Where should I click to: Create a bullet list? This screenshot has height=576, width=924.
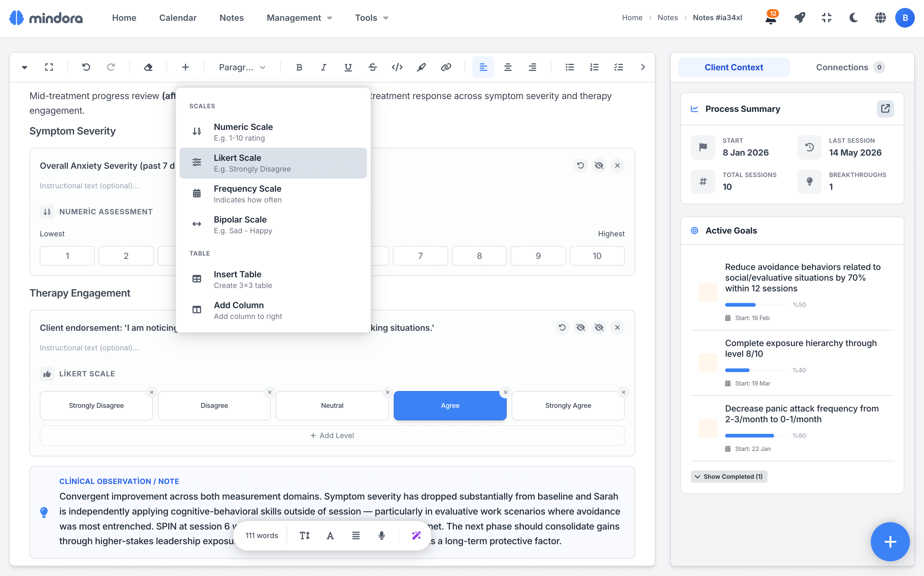pos(569,68)
